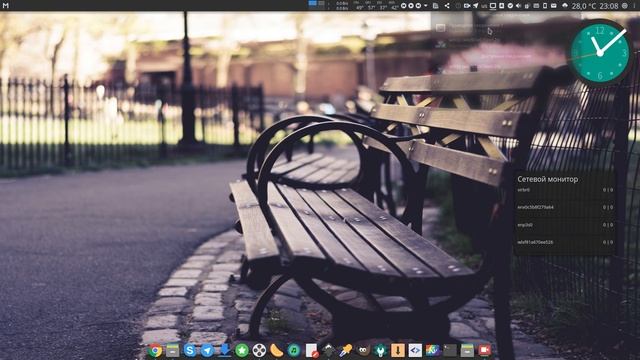
Task: Open the clipboard tray icon
Action: [x=436, y=6]
